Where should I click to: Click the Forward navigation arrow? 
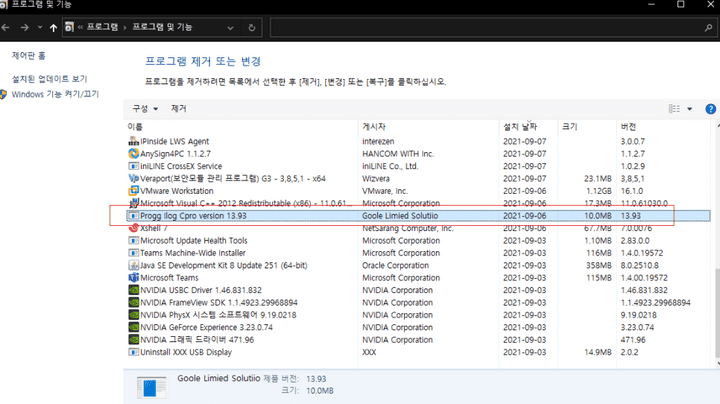point(25,28)
